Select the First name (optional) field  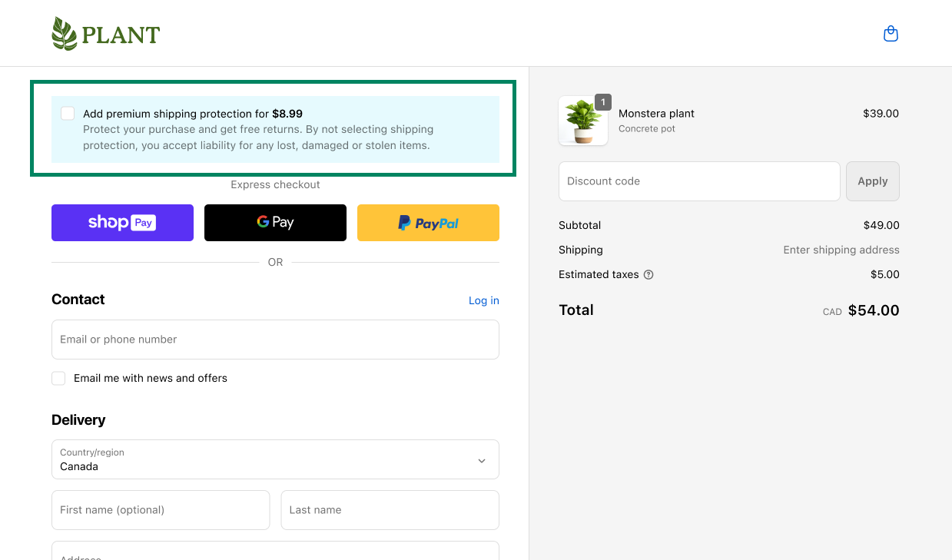point(161,510)
